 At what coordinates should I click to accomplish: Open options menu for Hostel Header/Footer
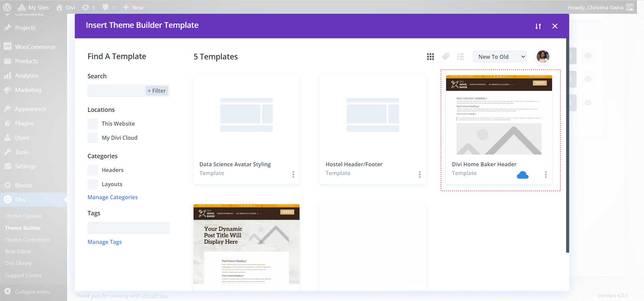click(x=420, y=175)
